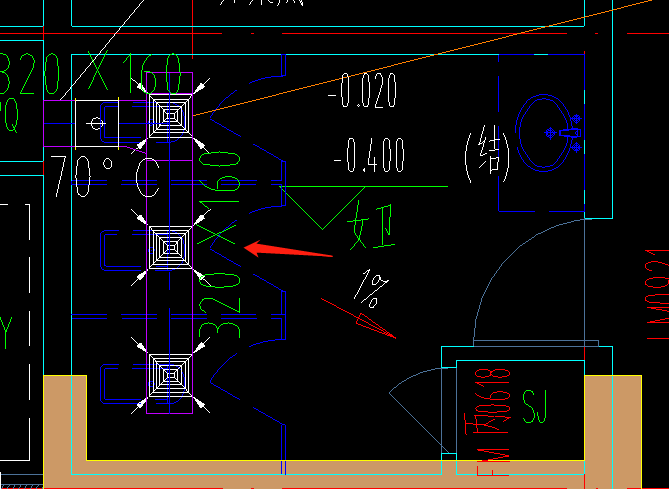
Task: Click the orange diagonal leader line
Action: (422, 58)
